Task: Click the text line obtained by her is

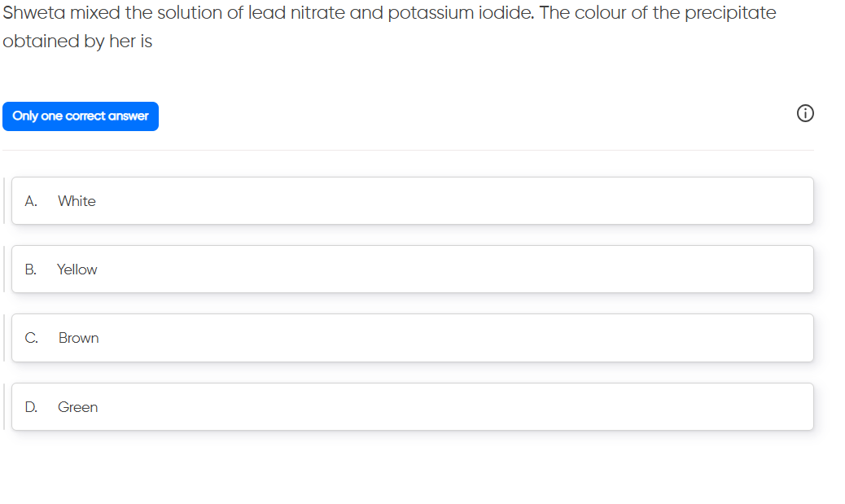Action: pyautogui.click(x=77, y=42)
